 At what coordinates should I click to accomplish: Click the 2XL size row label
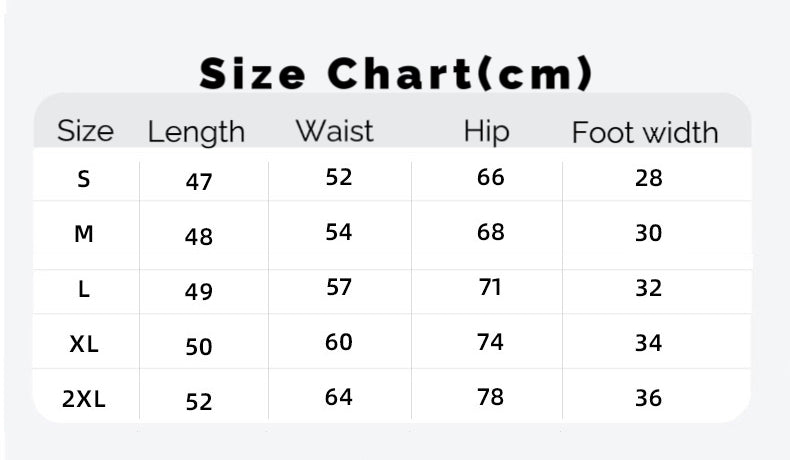pyautogui.click(x=84, y=400)
